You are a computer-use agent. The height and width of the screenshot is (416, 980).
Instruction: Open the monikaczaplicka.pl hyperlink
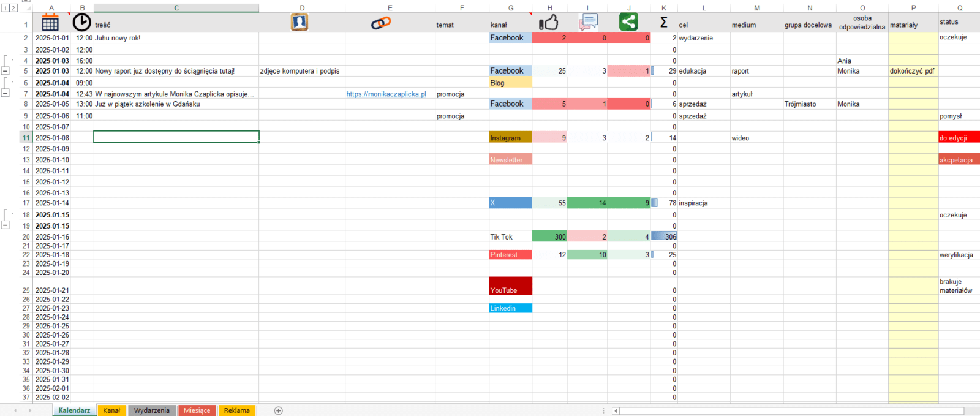point(386,94)
